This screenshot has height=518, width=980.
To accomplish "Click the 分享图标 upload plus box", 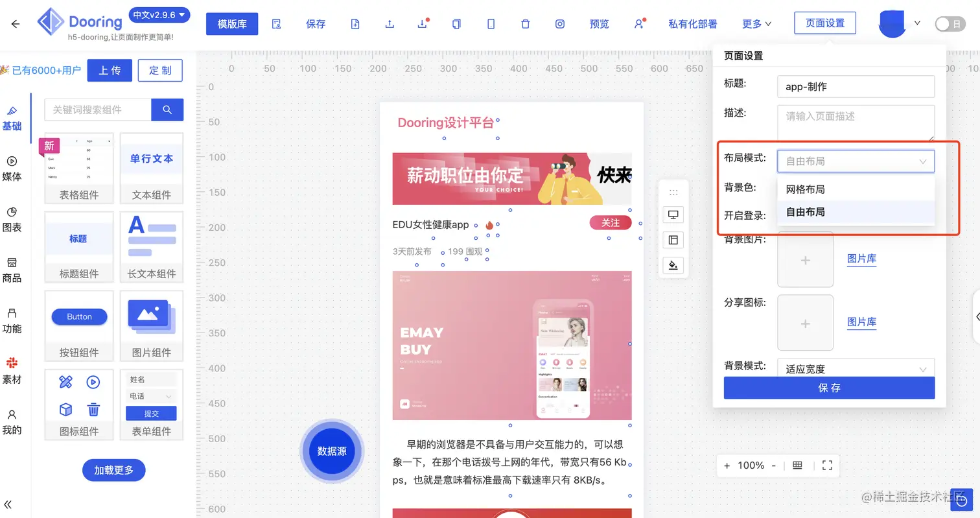I will point(805,323).
